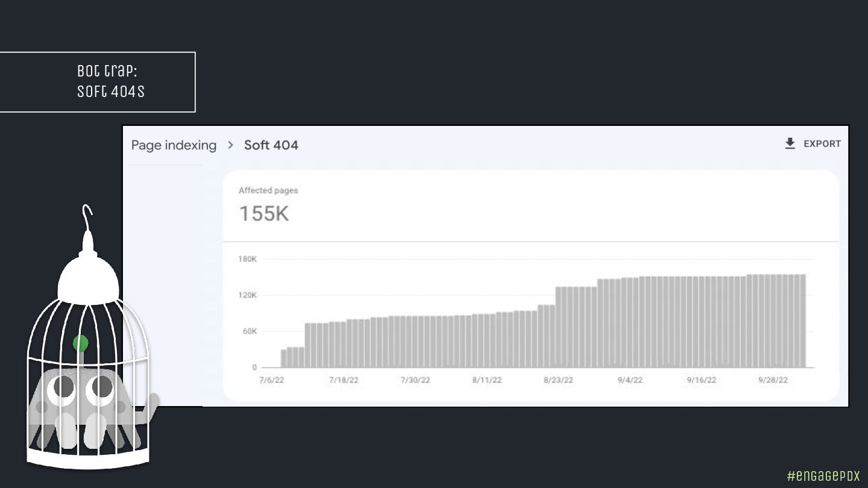This screenshot has width=868, height=488.
Task: Click the 60K y-axis label
Action: coord(249,331)
